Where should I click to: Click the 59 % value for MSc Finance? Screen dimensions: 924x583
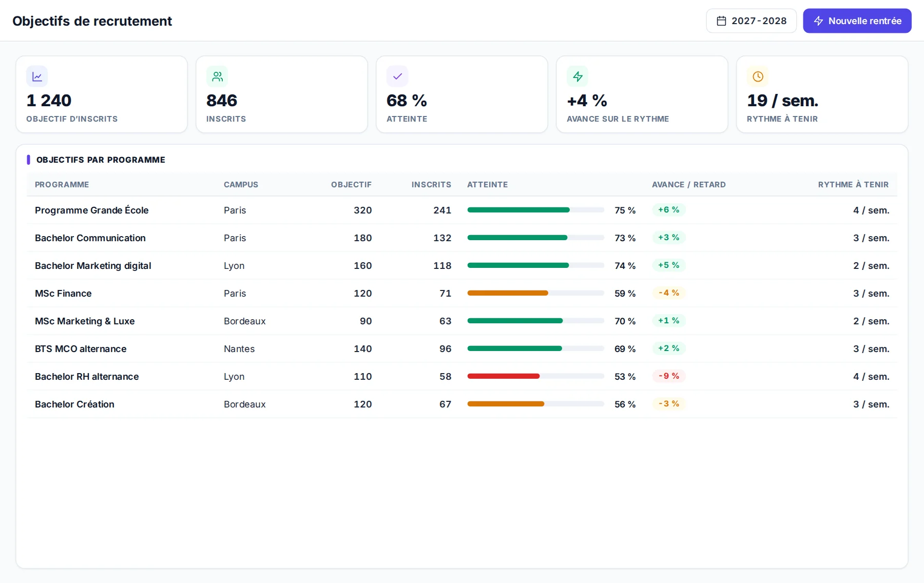(625, 294)
